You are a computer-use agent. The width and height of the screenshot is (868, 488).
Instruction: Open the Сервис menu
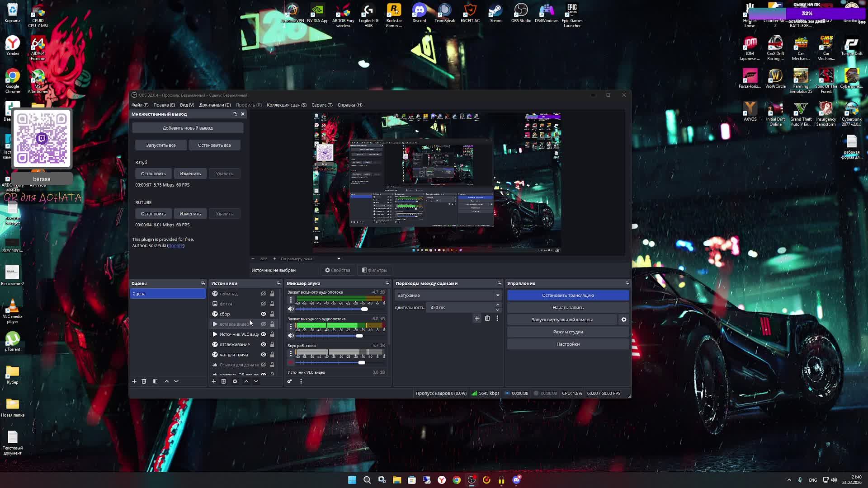[x=321, y=105]
